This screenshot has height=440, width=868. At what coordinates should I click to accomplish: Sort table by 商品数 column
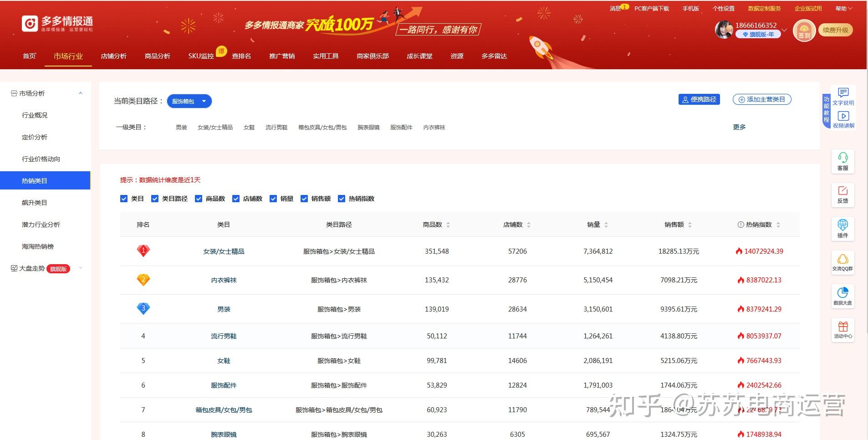point(448,225)
